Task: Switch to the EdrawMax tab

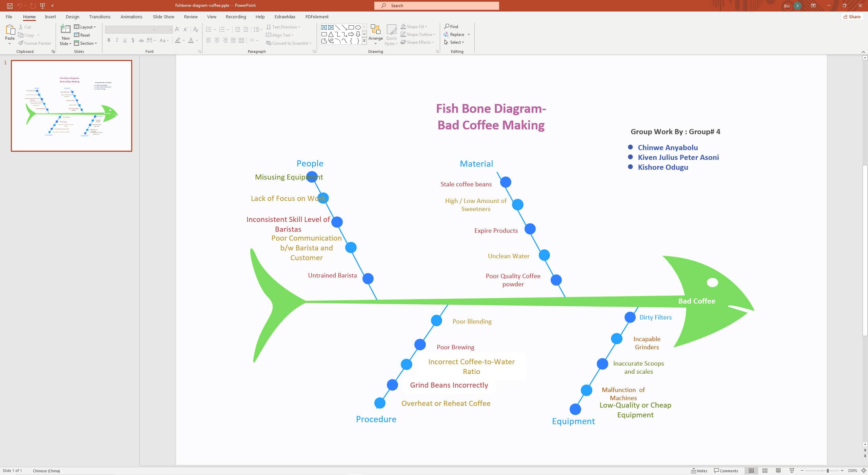Action: coord(284,17)
